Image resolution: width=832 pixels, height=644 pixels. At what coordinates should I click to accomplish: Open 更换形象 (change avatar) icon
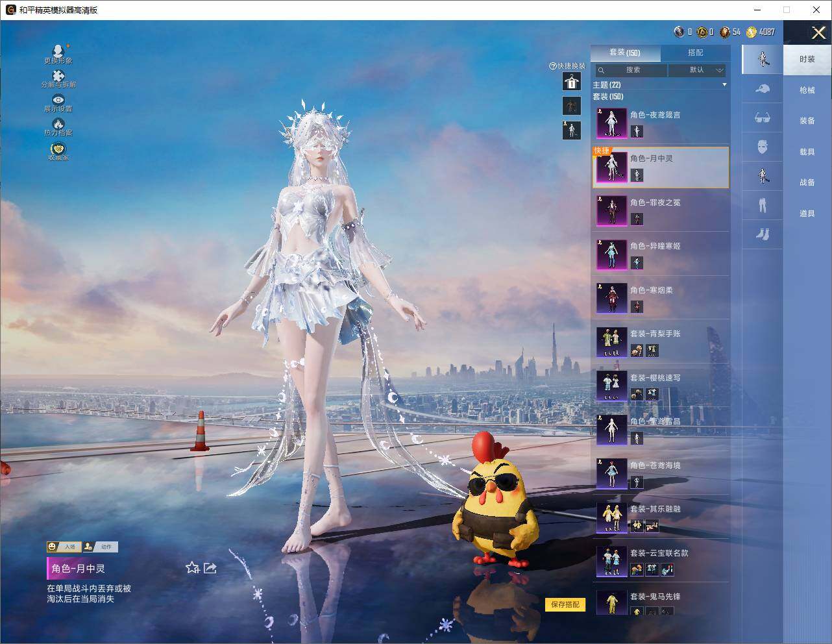[x=58, y=51]
